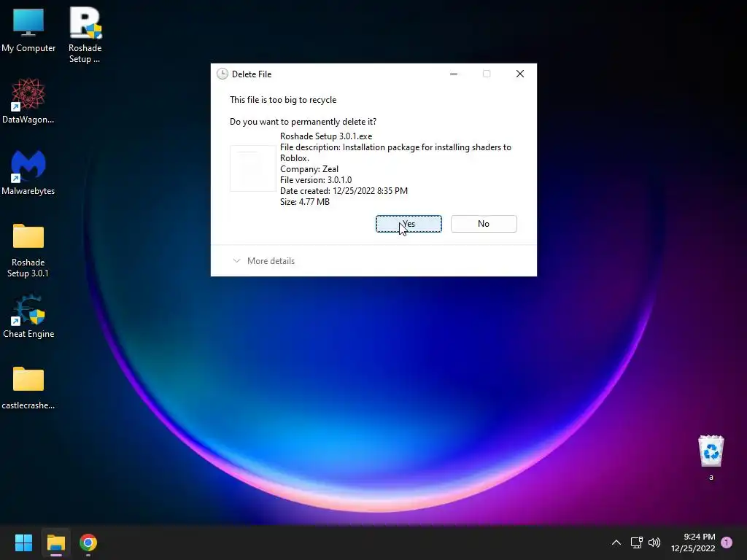This screenshot has width=747, height=560.
Task: Select the DataWagon shortcut icon
Action: tap(28, 101)
